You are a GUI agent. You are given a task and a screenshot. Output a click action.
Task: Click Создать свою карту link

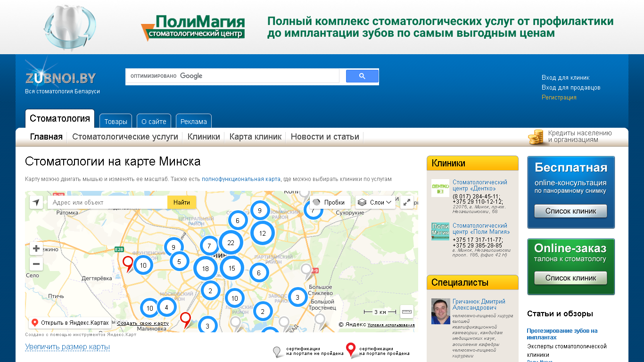[x=143, y=323]
